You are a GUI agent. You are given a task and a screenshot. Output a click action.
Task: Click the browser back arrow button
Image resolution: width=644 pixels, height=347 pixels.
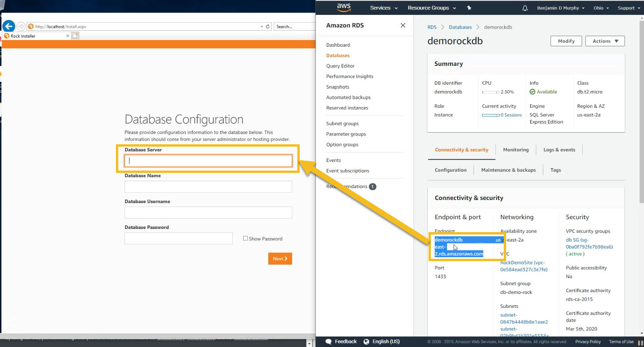[9, 26]
